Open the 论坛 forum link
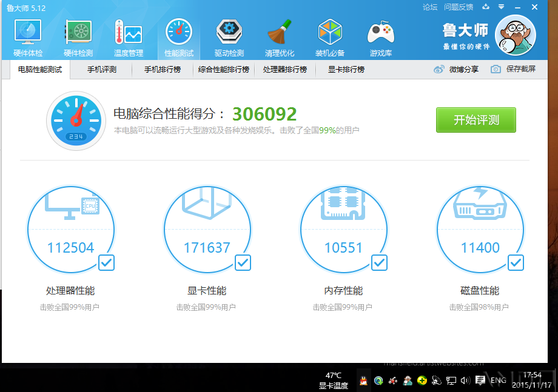This screenshot has width=558, height=392. tap(430, 7)
